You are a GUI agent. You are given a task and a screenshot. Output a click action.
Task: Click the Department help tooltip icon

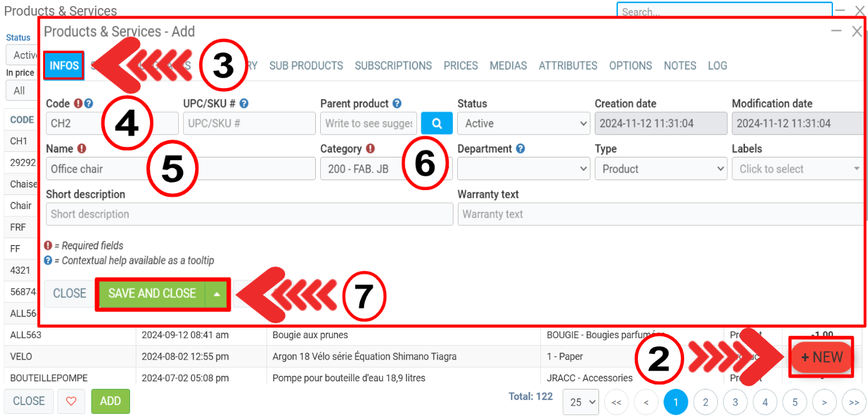point(520,149)
